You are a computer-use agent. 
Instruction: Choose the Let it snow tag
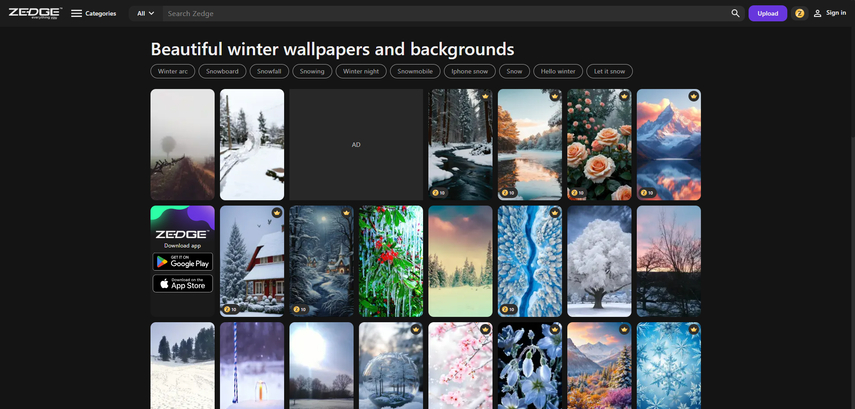610,71
